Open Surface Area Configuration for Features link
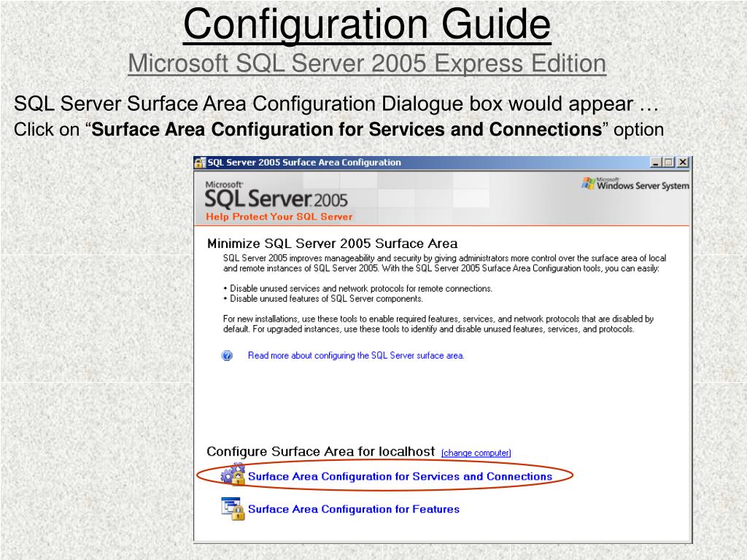 tap(354, 509)
